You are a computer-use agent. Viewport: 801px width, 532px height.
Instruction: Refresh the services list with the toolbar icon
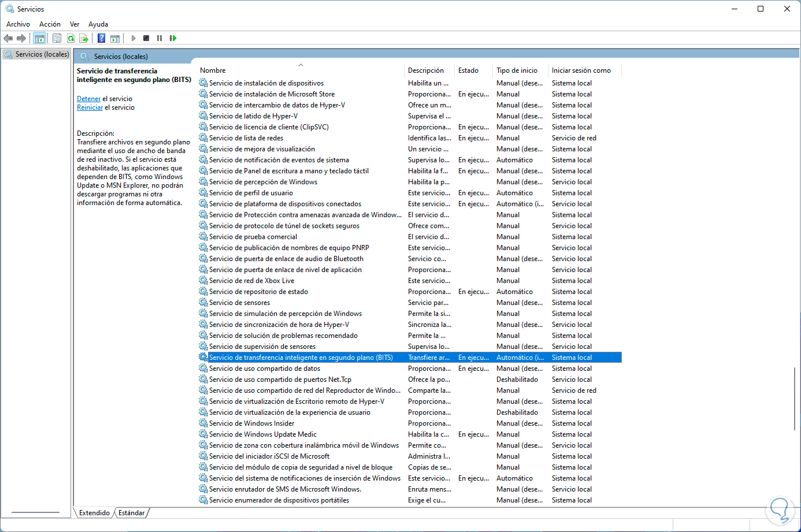click(x=71, y=38)
